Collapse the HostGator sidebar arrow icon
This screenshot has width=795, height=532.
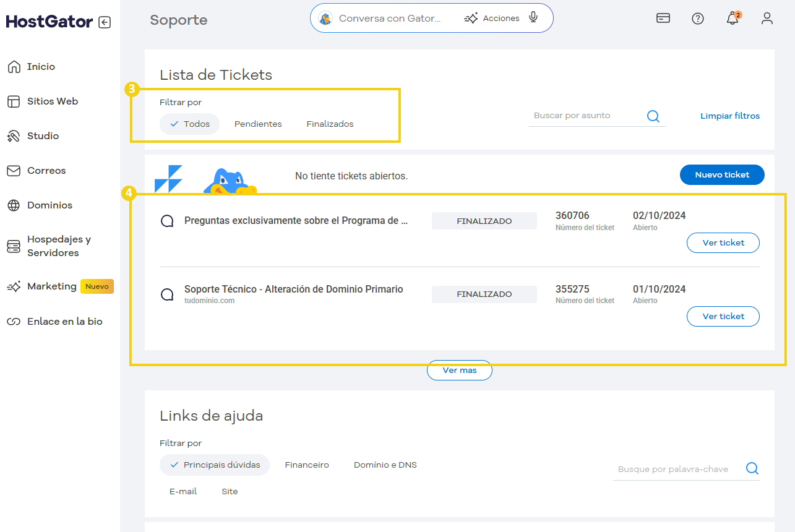point(105,23)
